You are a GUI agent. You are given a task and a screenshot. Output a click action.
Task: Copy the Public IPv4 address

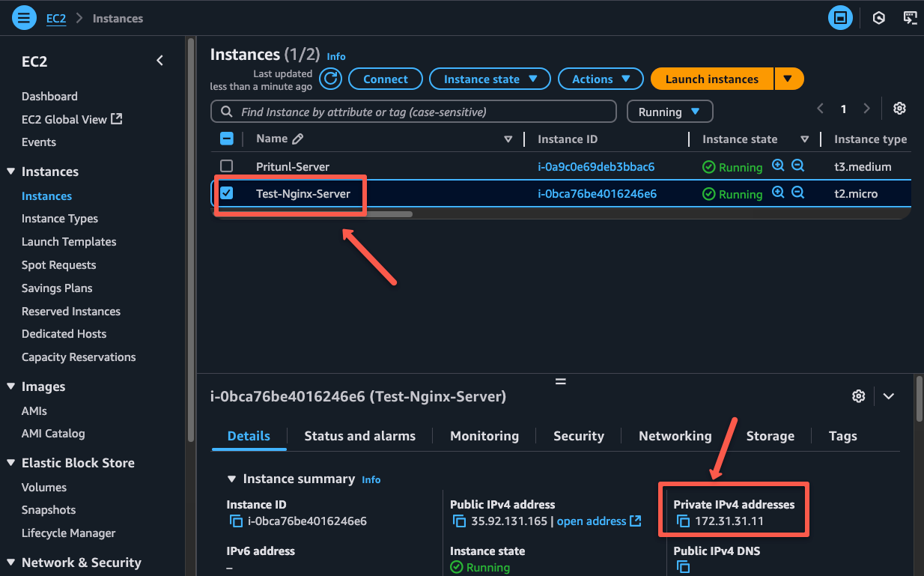[459, 521]
